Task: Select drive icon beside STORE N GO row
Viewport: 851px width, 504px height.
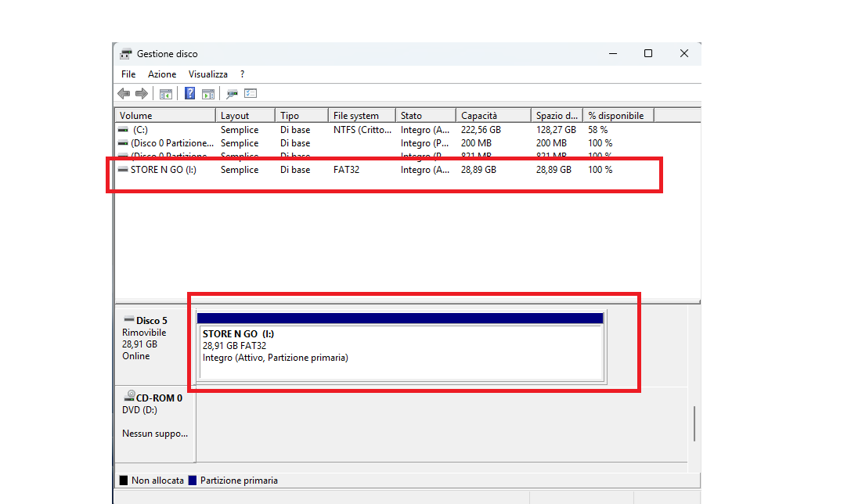Action: tap(123, 170)
